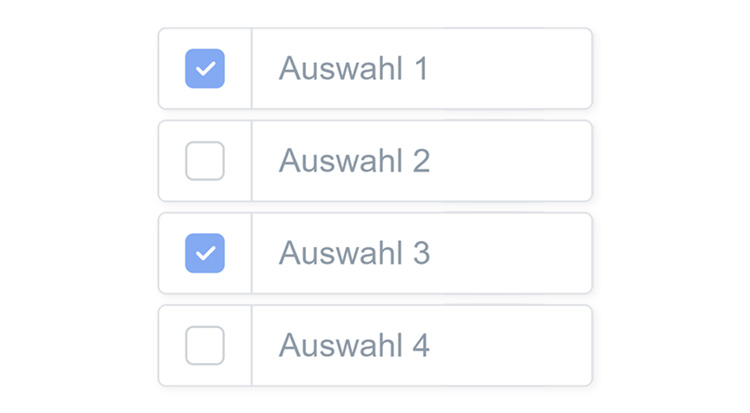
Task: Check the Auswahl 2 checkbox
Action: click(x=205, y=161)
